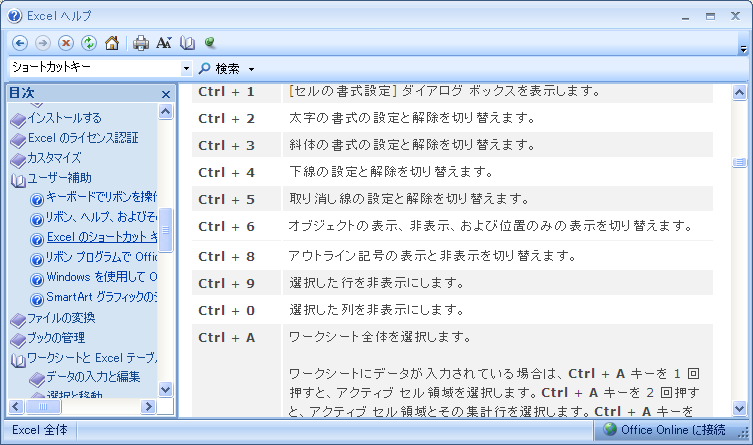753x445 pixels.
Task: Hide the table of contents book icon
Action: (187, 43)
